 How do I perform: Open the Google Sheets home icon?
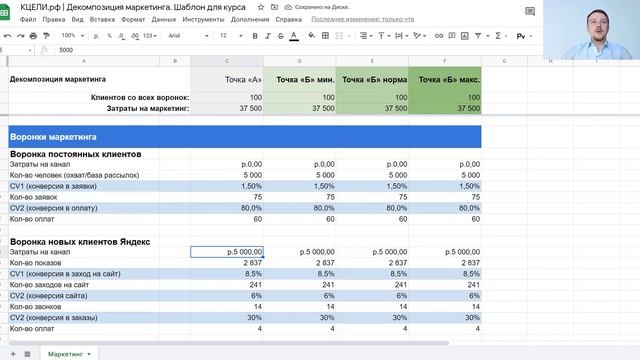[4, 13]
